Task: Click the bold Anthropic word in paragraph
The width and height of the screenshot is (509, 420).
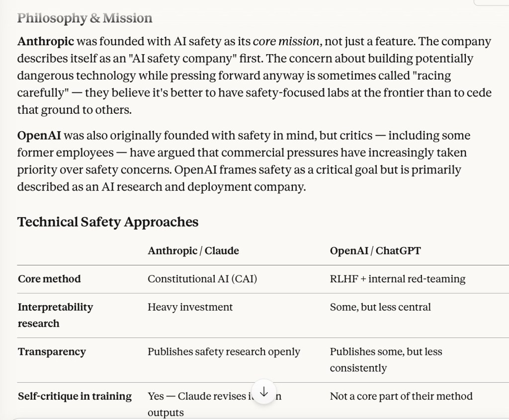Action: 46,41
